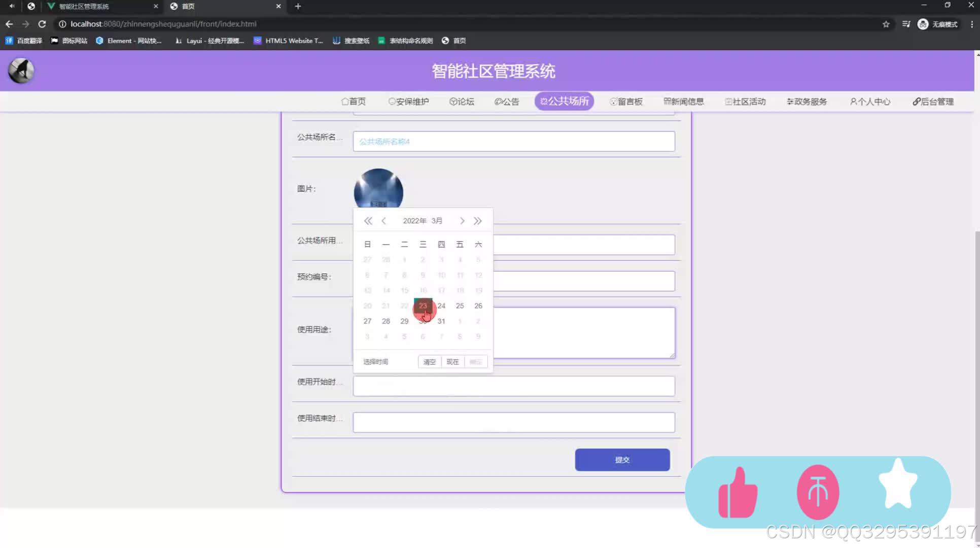Open 新闻信息 navigation item
980x548 pixels.
tap(684, 101)
